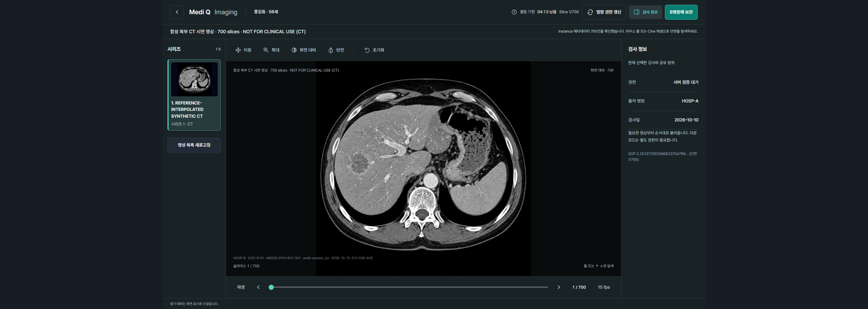
Task: Click the 1개 series count label
Action: [218, 50]
